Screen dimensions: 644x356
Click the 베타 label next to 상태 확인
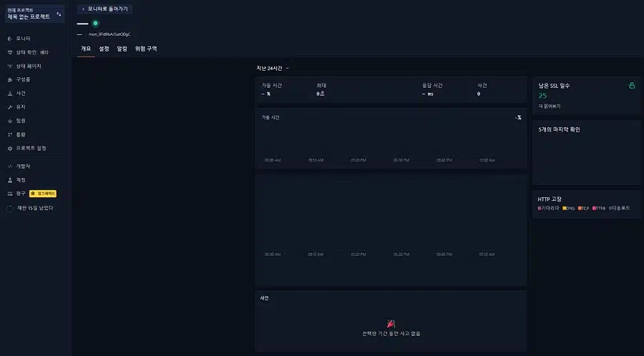[44, 52]
